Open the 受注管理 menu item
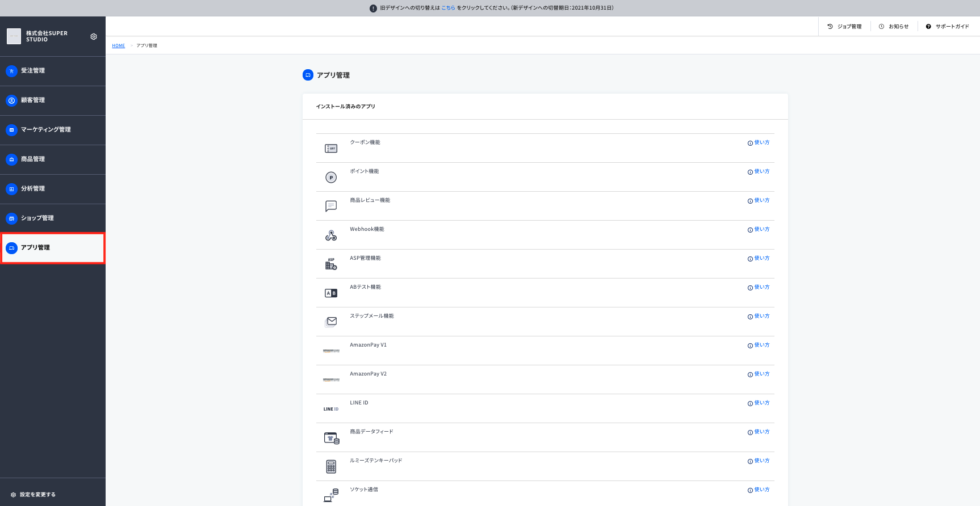980x506 pixels. tap(53, 71)
